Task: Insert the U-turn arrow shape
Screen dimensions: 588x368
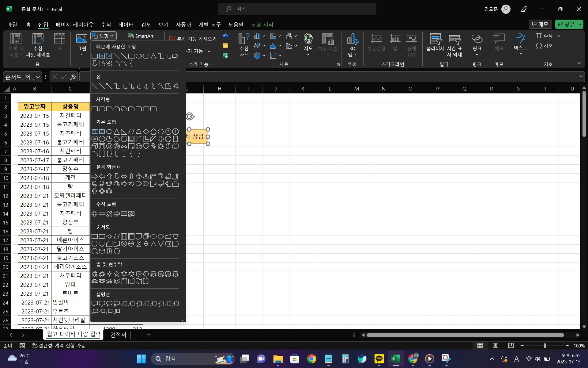Action: pos(161,176)
